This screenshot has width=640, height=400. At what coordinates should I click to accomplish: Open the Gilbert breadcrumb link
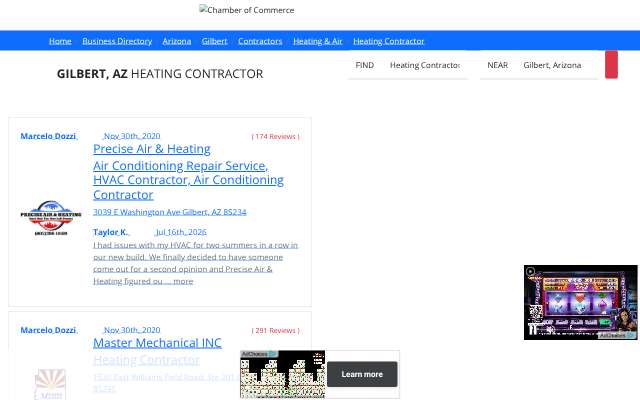point(214,41)
